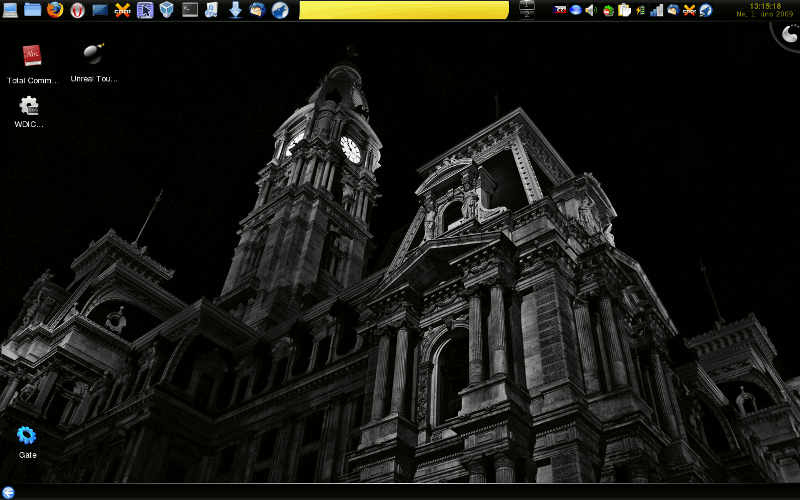Viewport: 800px width, 500px height.
Task: Open the Opera browser launcher
Action: [x=77, y=10]
